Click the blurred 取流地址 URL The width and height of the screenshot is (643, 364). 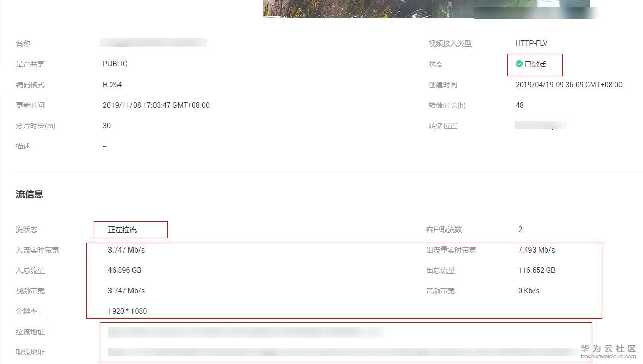343,352
